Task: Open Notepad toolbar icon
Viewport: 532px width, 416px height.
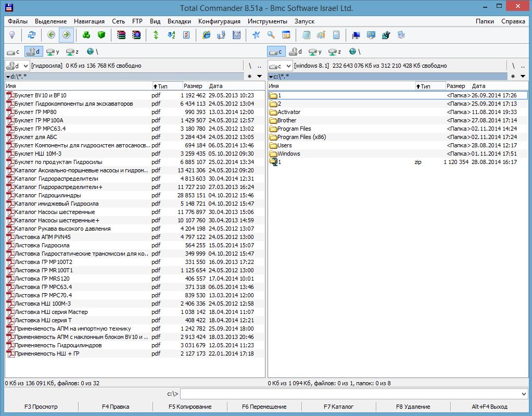Action: click(306, 35)
